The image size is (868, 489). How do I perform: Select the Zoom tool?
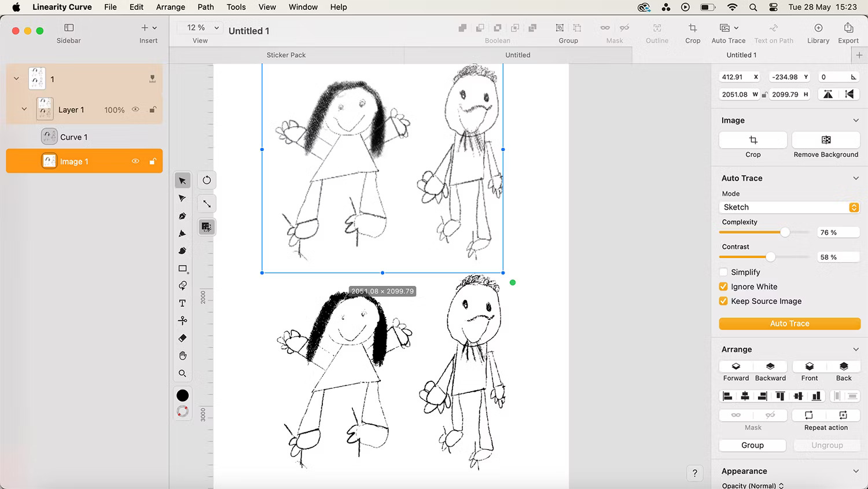pos(182,373)
